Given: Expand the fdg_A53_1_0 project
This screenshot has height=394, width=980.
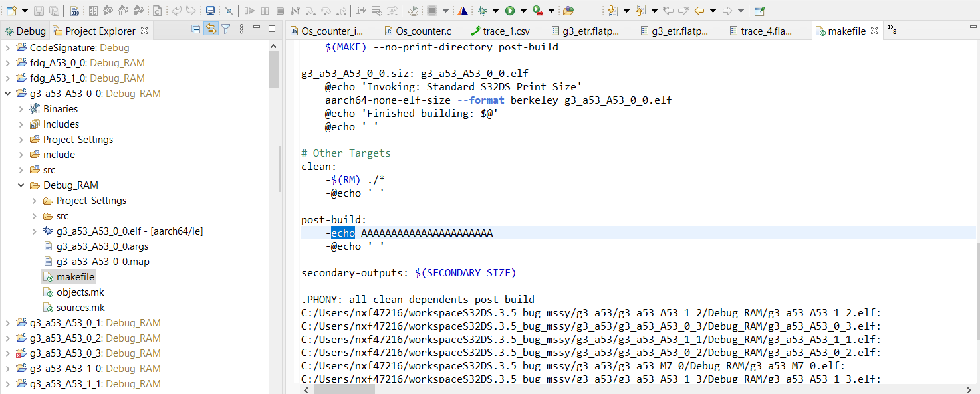Looking at the screenshot, I should 7,78.
